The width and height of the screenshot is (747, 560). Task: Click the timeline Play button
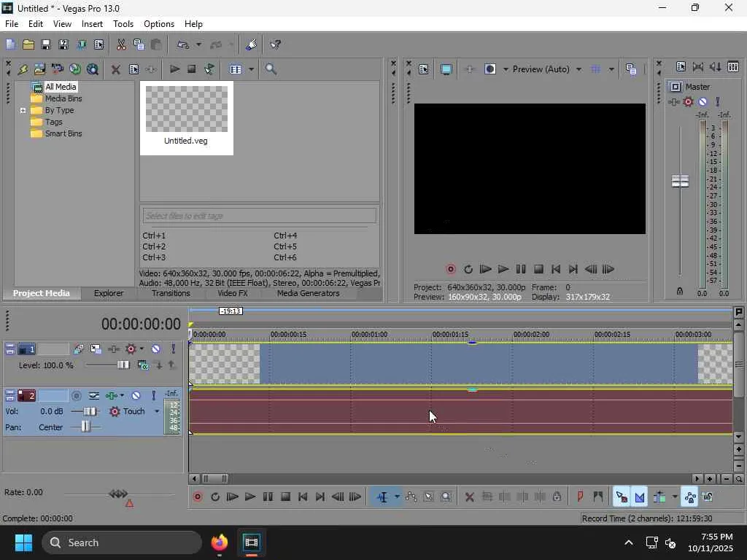tap(249, 497)
